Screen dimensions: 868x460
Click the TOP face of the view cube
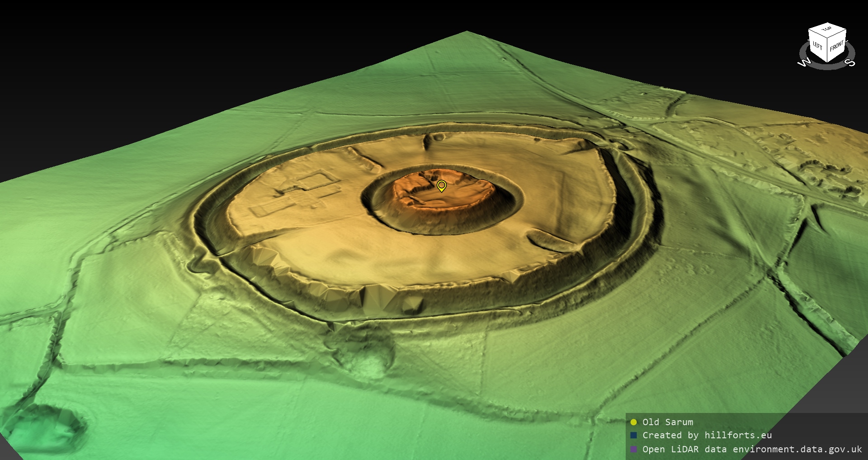coord(827,29)
